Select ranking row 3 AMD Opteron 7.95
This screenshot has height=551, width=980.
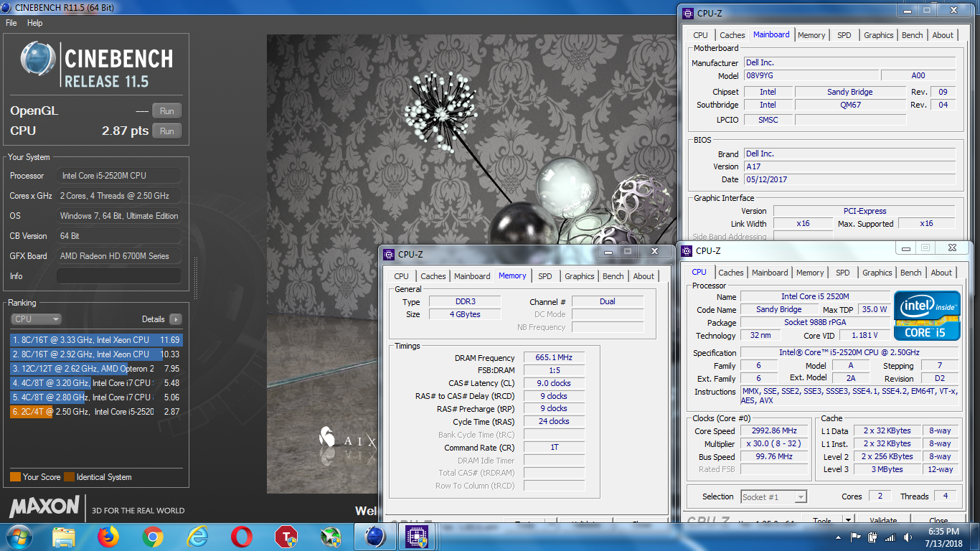click(x=96, y=369)
